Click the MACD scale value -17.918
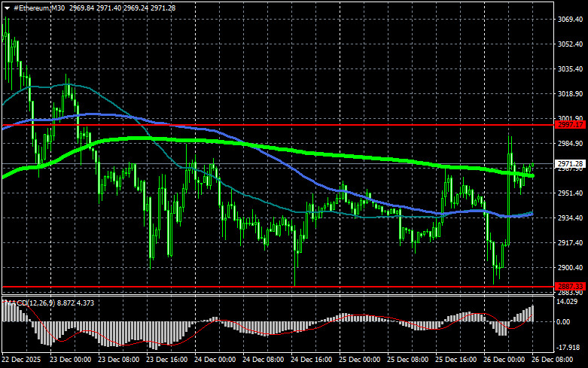This screenshot has height=368, width=588. [x=569, y=348]
